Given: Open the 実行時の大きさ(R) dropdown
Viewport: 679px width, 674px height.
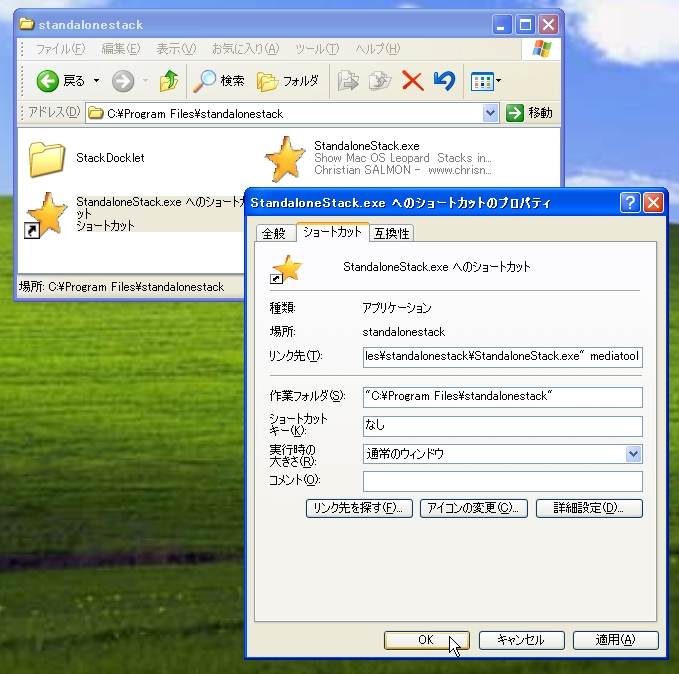Looking at the screenshot, I should point(633,454).
